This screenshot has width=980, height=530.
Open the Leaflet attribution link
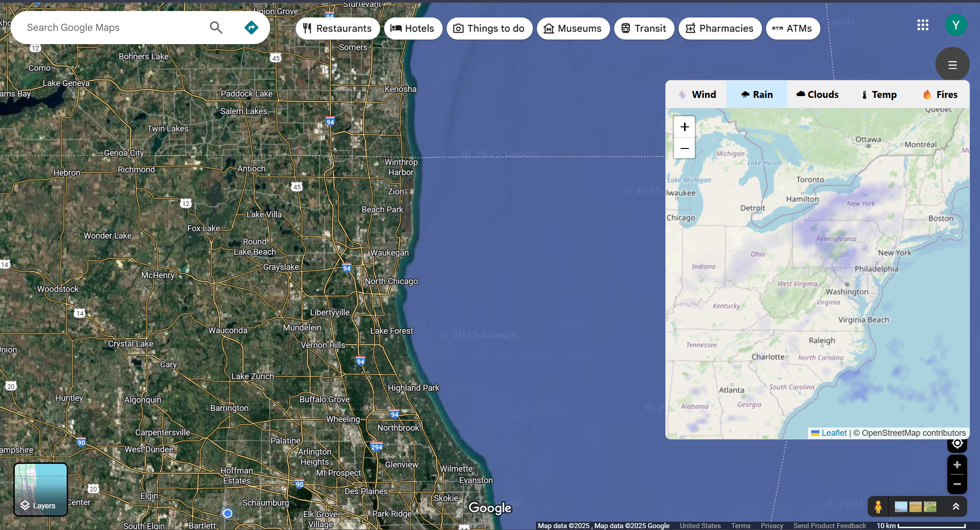[833, 433]
